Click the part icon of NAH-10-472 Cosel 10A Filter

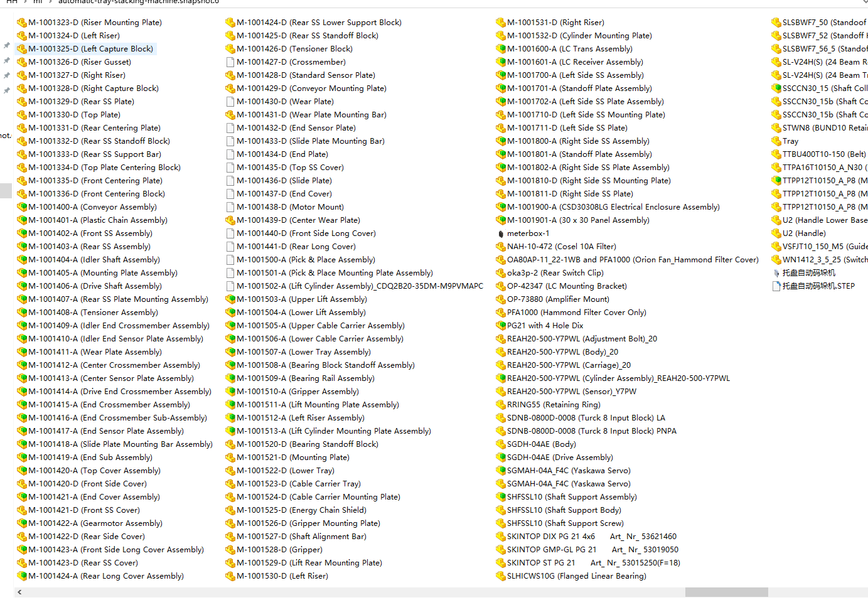501,247
